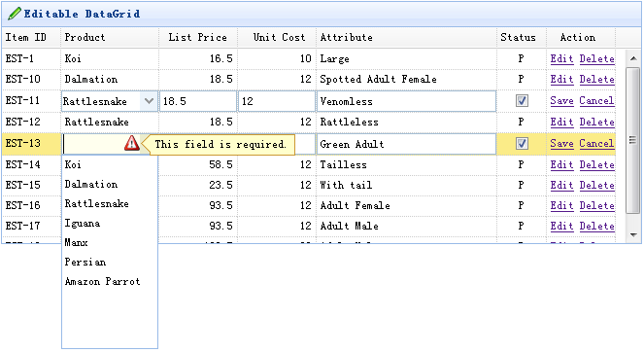The image size is (644, 353).
Task: Select Iguana from the dropdown list
Action: [83, 224]
